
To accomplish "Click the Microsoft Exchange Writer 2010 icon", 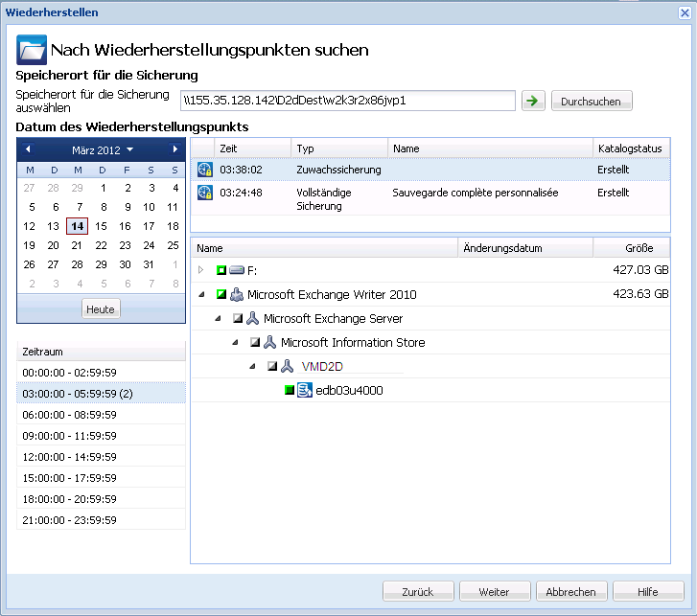I will tap(236, 295).
